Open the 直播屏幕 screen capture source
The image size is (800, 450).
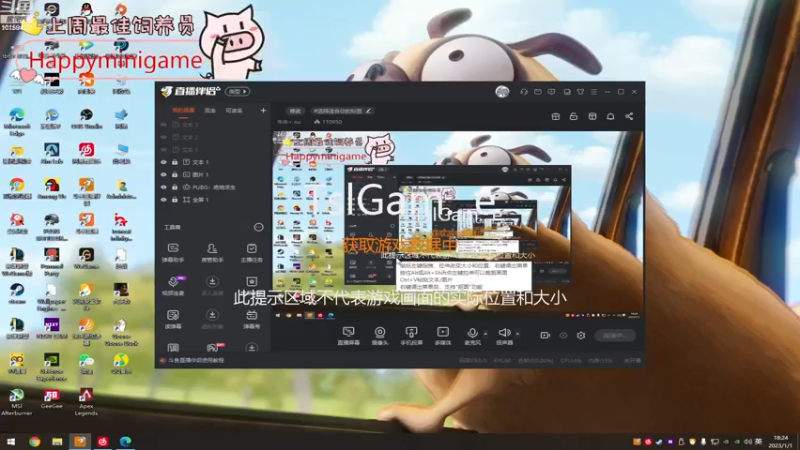[348, 336]
